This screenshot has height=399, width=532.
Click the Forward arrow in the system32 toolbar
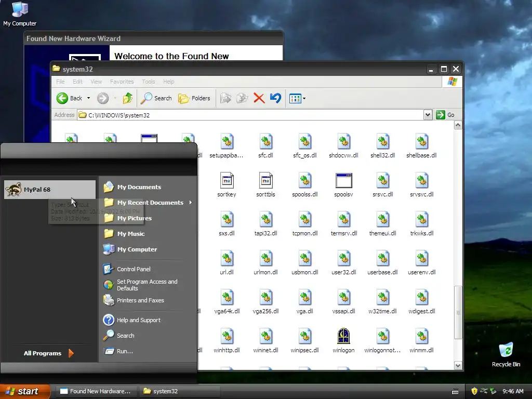(103, 98)
